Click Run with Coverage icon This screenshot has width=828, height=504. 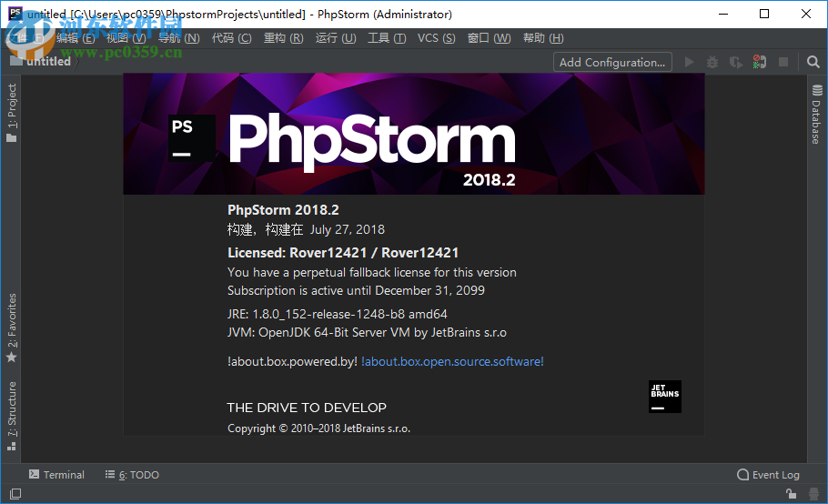tap(735, 62)
